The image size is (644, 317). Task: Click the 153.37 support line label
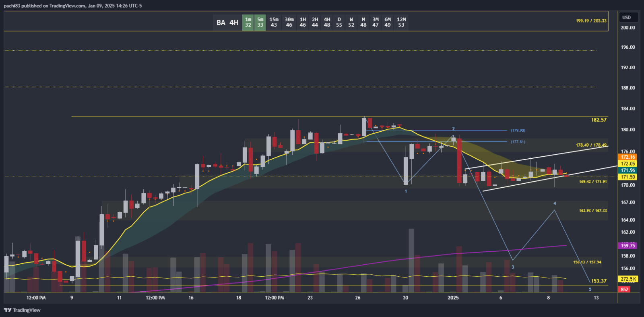click(x=599, y=281)
